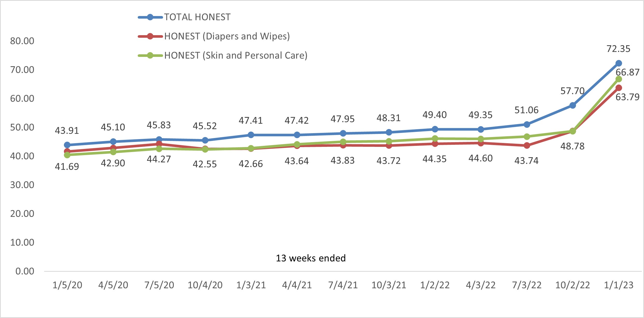Select the 72.35 data label
This screenshot has width=644, height=318.
[618, 49]
